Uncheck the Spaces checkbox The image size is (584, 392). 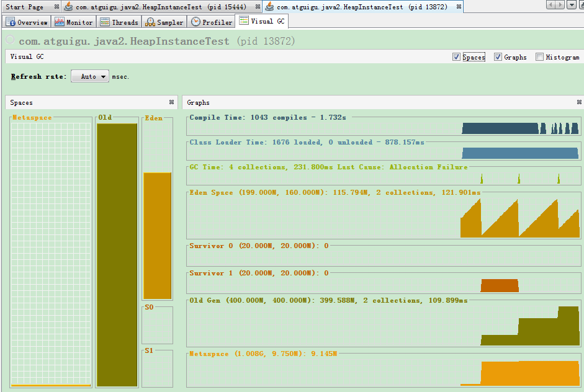(456, 56)
